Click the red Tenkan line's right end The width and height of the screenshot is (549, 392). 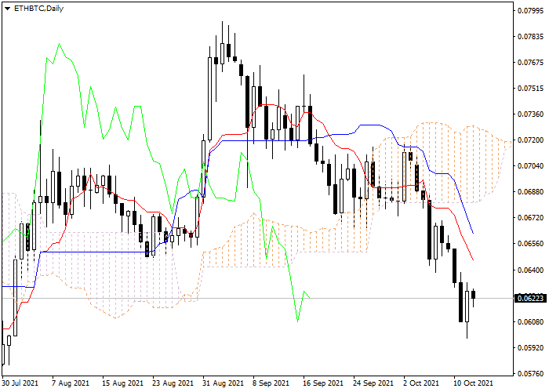pyautogui.click(x=473, y=260)
